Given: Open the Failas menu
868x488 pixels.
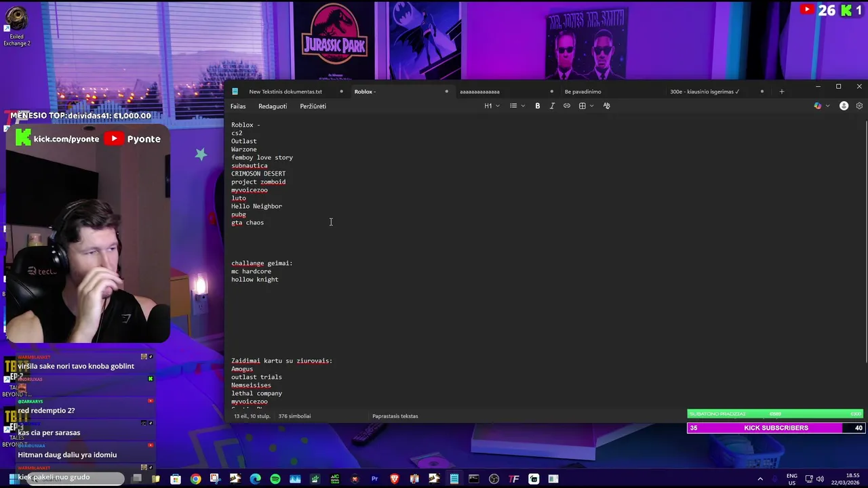Looking at the screenshot, I should (238, 106).
